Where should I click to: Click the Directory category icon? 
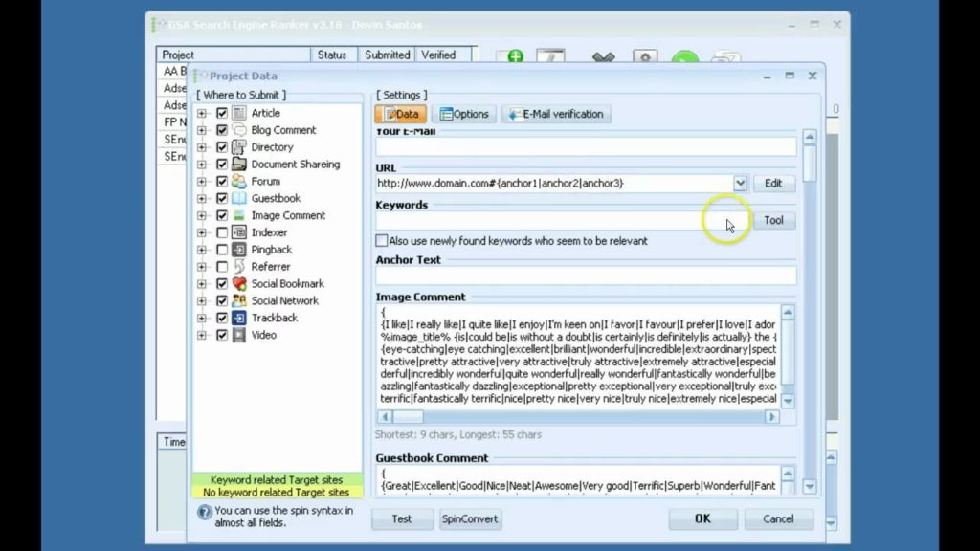(238, 146)
